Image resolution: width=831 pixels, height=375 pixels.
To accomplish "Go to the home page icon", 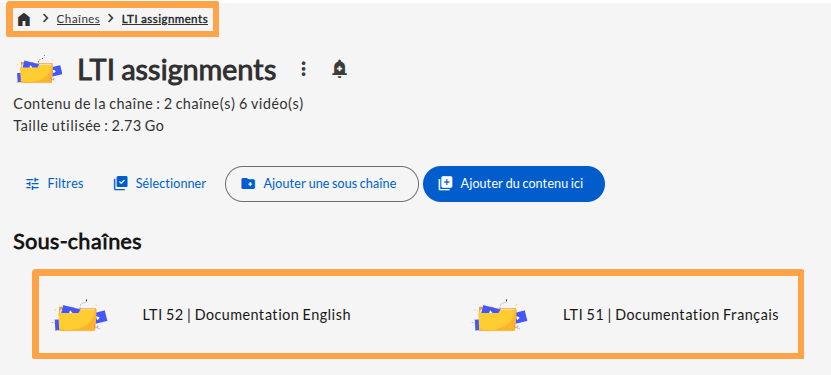I will coord(24,20).
